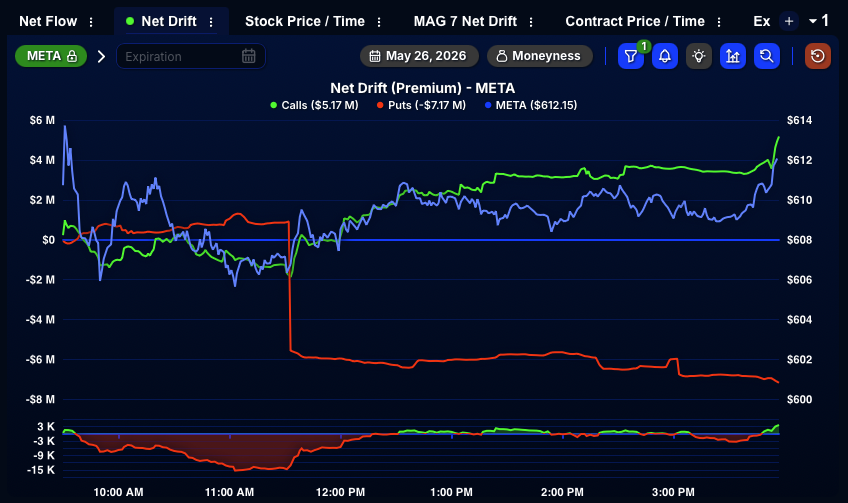Open the filter funnel with badge 1
848x503 pixels.
[631, 56]
